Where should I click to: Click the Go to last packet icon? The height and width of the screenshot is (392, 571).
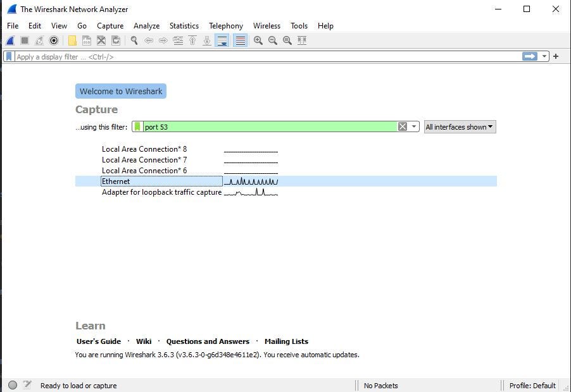[207, 40]
